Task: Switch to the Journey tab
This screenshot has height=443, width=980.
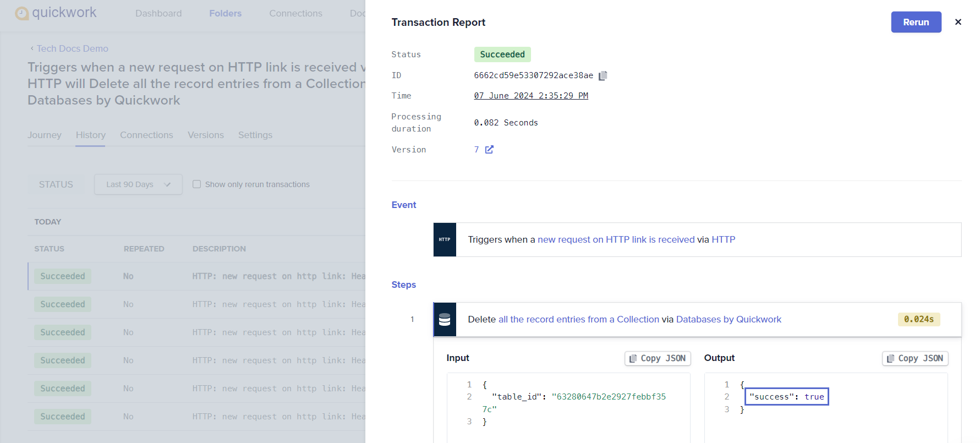Action: click(x=45, y=135)
